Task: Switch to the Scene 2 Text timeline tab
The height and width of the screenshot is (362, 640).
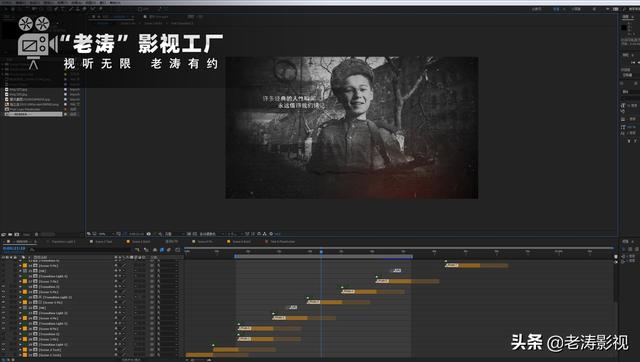Action: 103,242
